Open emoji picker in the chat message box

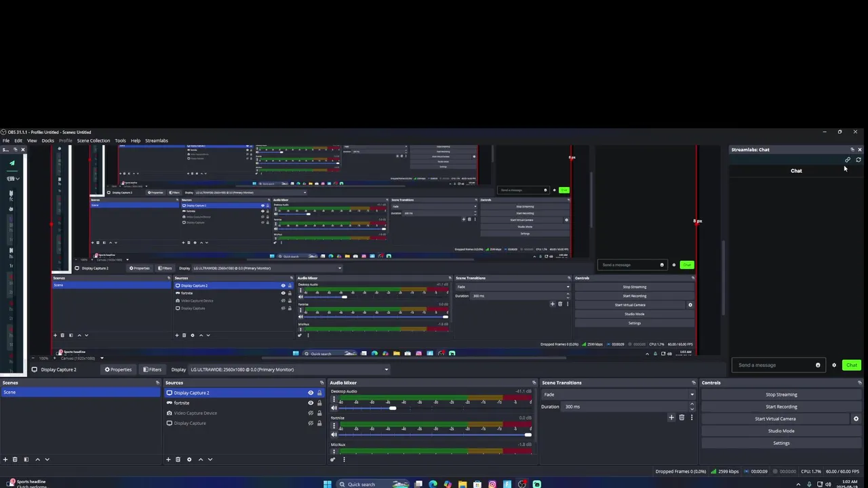(x=818, y=365)
